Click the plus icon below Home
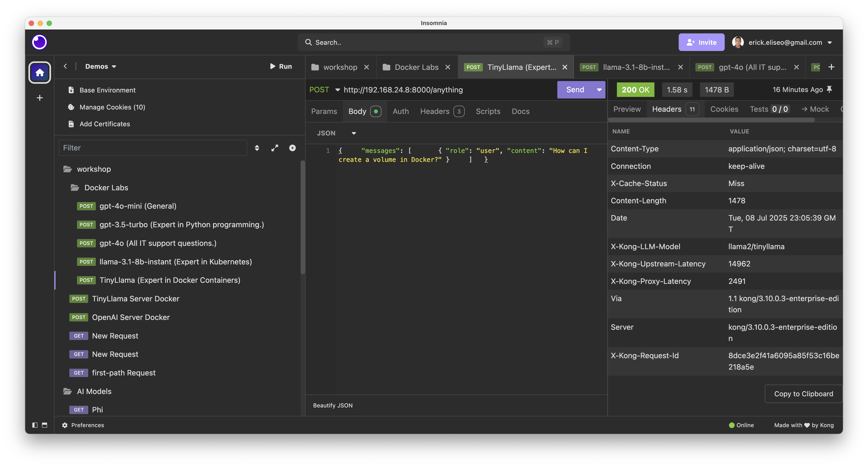This screenshot has width=868, height=467. coord(40,98)
